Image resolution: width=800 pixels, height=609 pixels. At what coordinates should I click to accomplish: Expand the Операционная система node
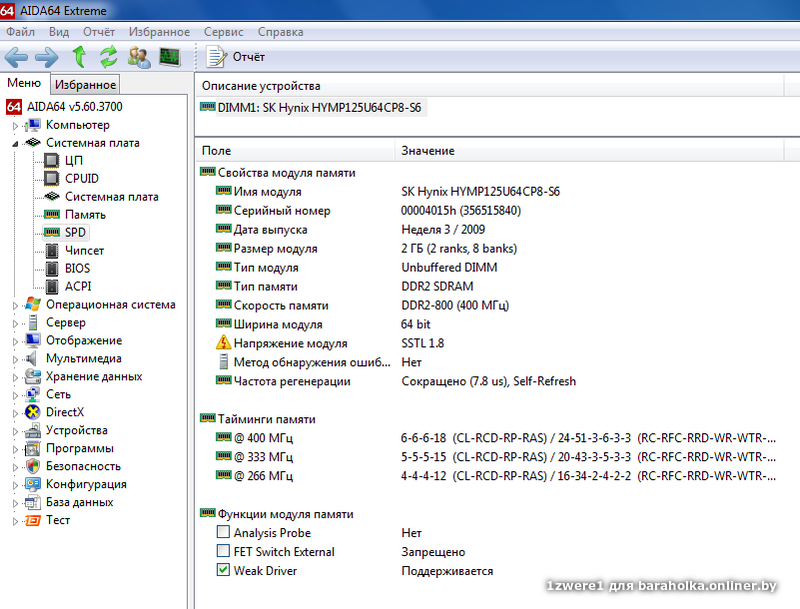[15, 306]
